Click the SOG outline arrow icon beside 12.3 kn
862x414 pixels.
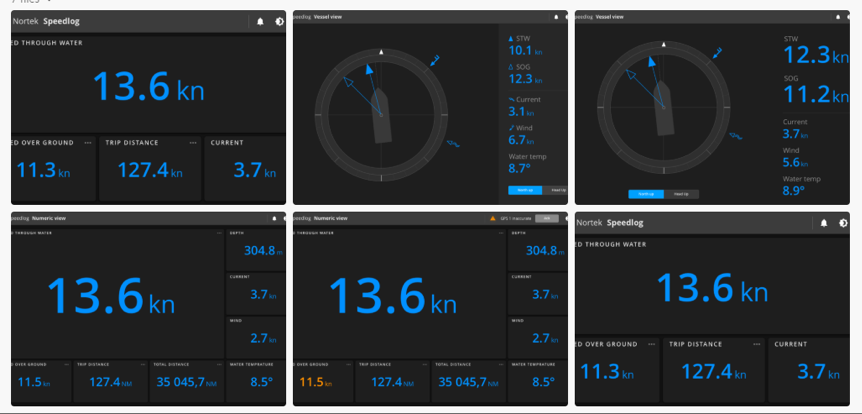click(511, 67)
